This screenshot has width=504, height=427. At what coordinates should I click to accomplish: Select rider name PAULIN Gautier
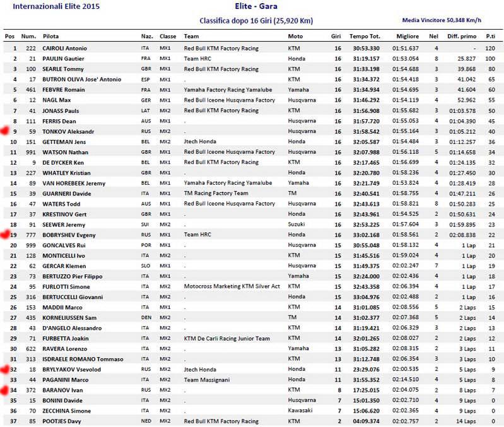coord(63,59)
